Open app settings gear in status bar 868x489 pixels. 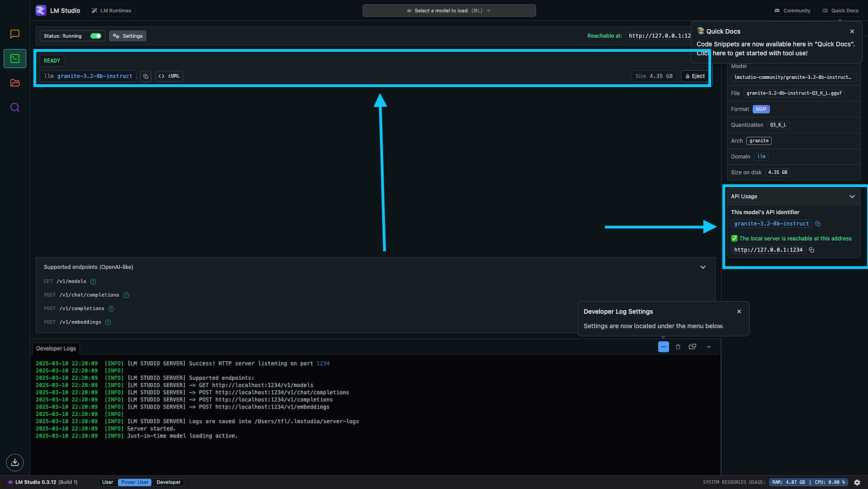click(857, 482)
